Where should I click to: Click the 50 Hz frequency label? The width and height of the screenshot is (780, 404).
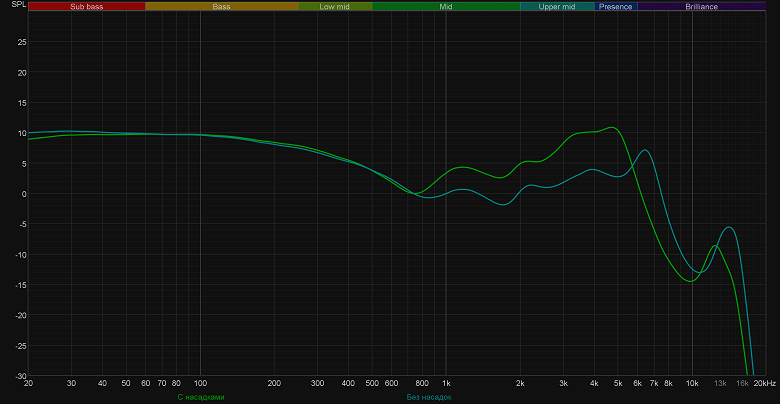click(x=126, y=383)
